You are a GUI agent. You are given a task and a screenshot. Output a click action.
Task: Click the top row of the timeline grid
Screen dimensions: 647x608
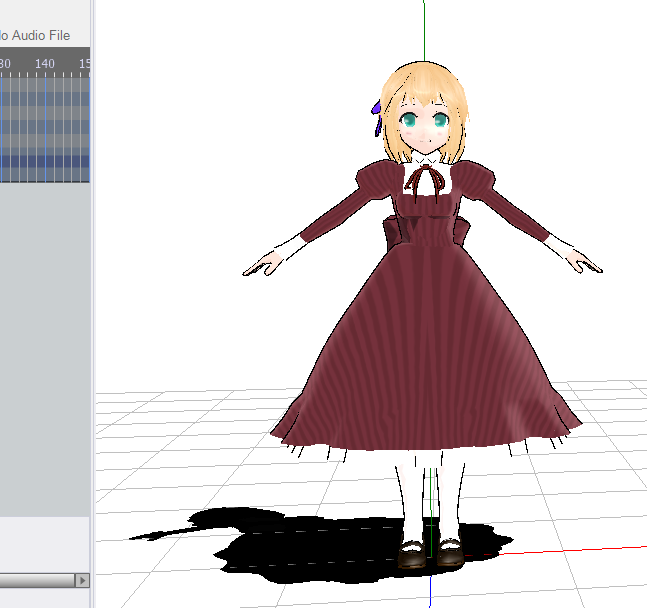(45, 85)
